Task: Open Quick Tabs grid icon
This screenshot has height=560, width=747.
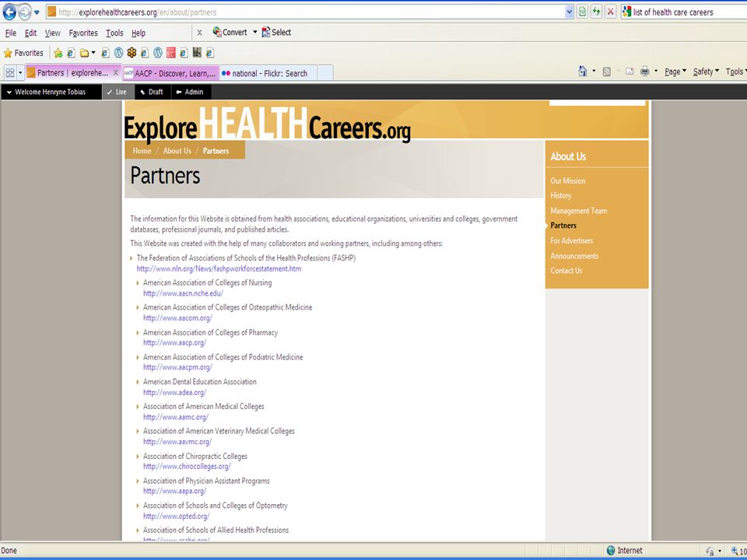Action: pyautogui.click(x=9, y=73)
